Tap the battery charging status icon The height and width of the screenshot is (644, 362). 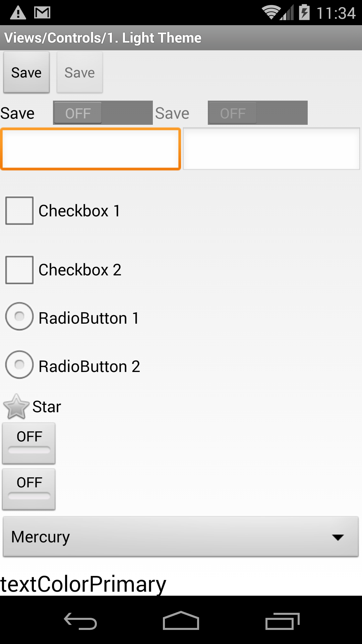coord(304,12)
